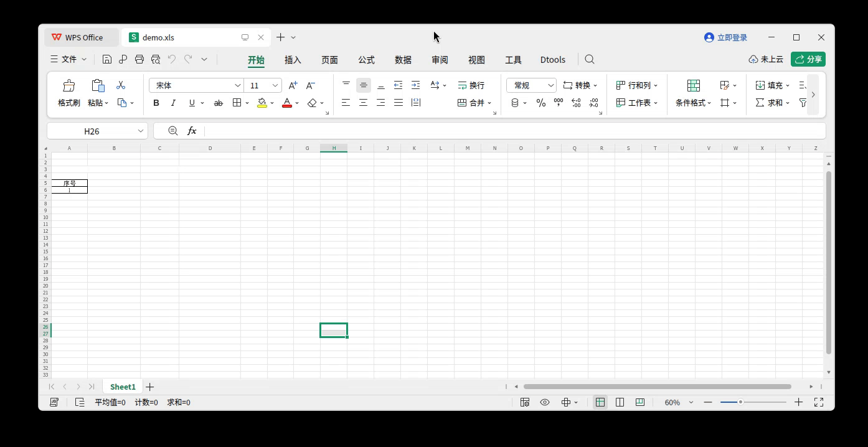Toggle Italic formatting

(173, 103)
